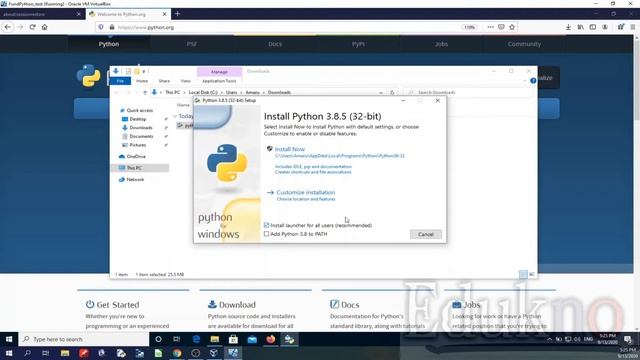640x360 pixels.
Task: Open Pictures in Explorer sidebar
Action: coord(138,145)
